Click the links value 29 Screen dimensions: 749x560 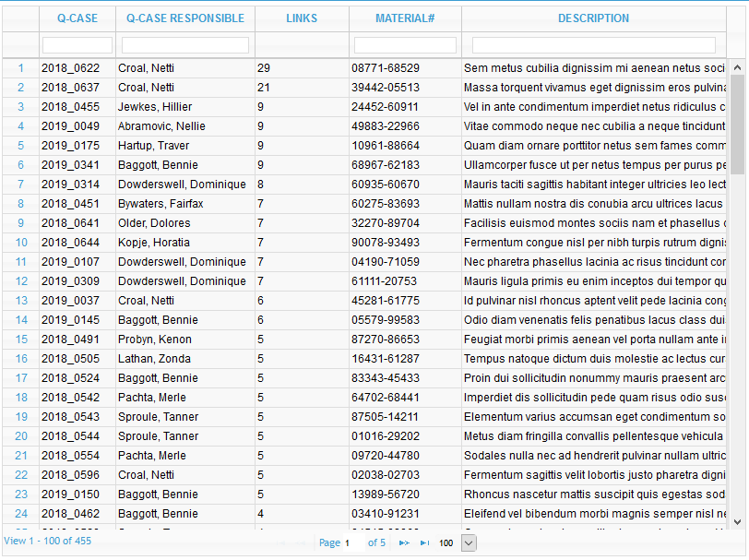click(x=264, y=68)
